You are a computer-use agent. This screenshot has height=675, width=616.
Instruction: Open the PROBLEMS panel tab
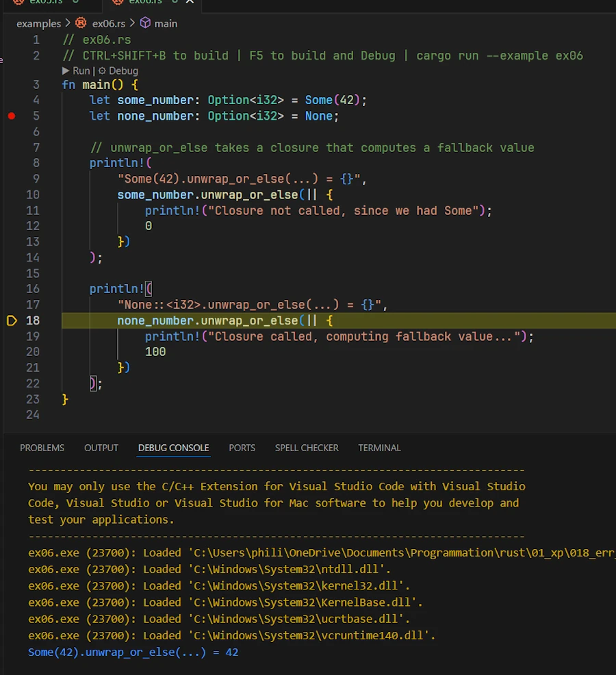point(42,448)
